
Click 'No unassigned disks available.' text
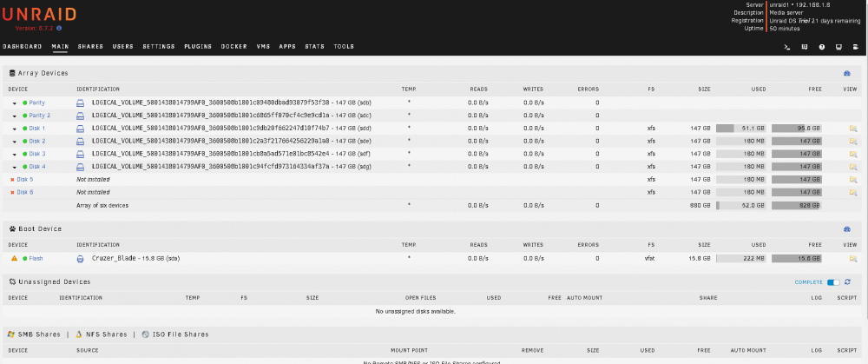(415, 312)
